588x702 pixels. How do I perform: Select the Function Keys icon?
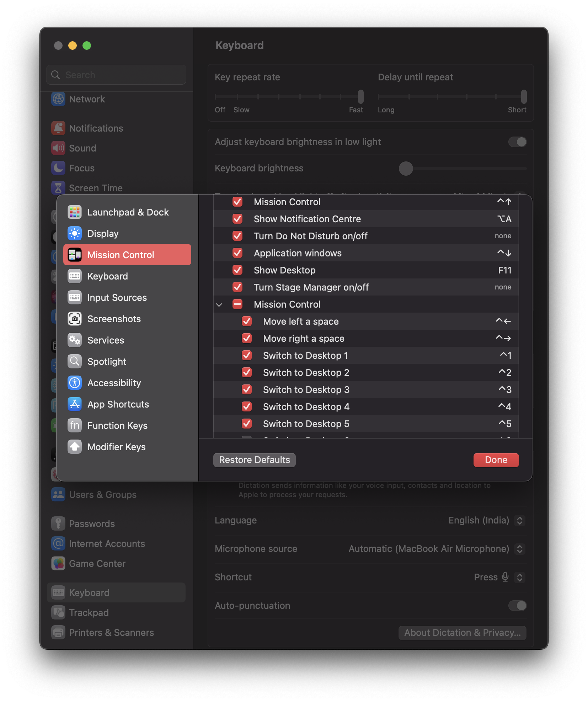75,425
